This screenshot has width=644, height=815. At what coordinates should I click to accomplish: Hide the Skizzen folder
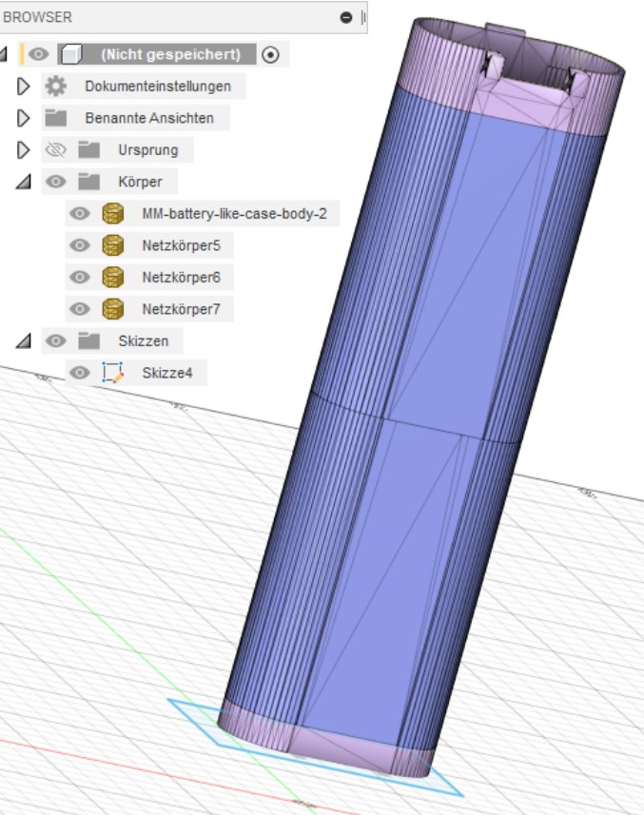[x=55, y=341]
